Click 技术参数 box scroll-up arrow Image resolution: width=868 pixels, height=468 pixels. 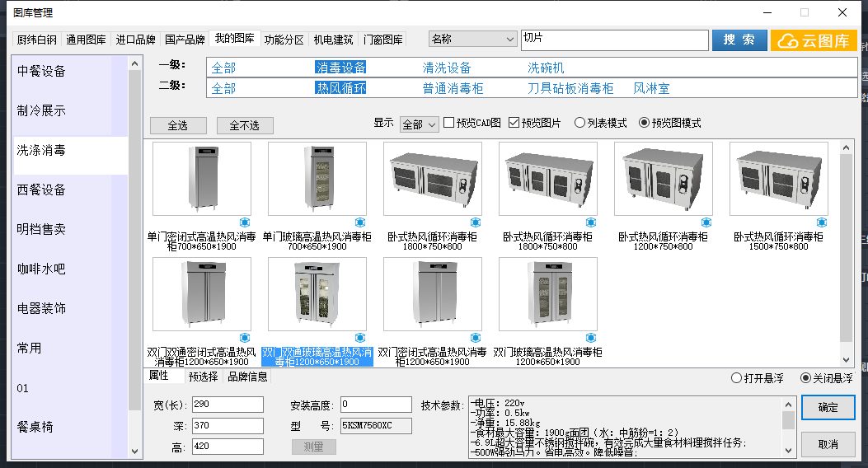pyautogui.click(x=788, y=405)
